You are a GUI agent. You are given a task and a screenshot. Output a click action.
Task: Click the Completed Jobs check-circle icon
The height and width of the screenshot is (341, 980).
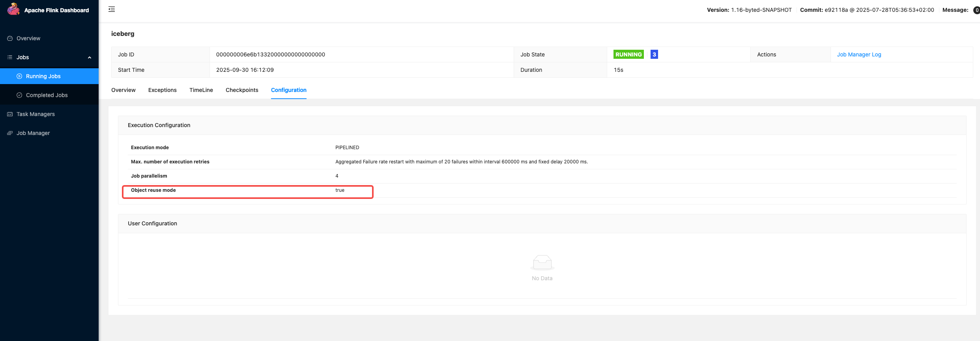pos(19,95)
